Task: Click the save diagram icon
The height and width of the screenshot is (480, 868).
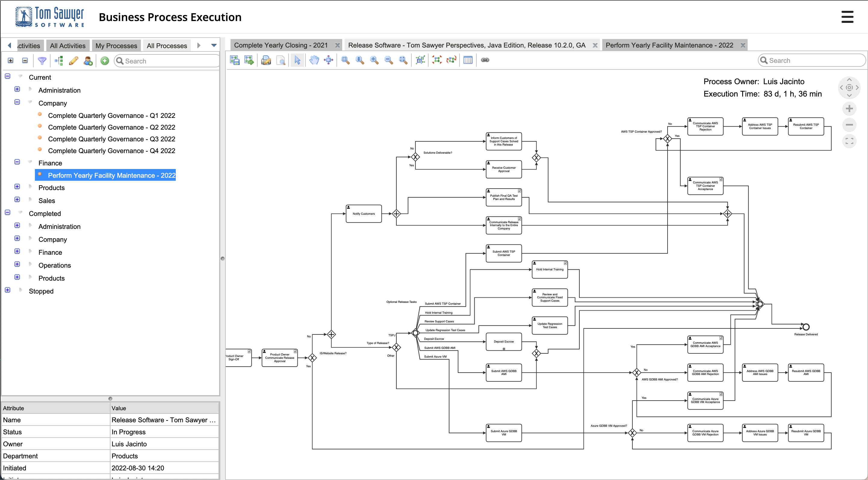Action: pyautogui.click(x=235, y=60)
